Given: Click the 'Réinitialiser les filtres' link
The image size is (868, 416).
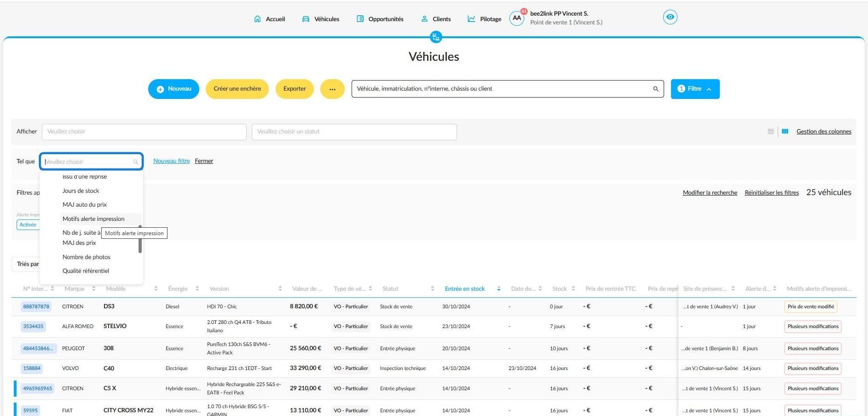Looking at the screenshot, I should (772, 193).
